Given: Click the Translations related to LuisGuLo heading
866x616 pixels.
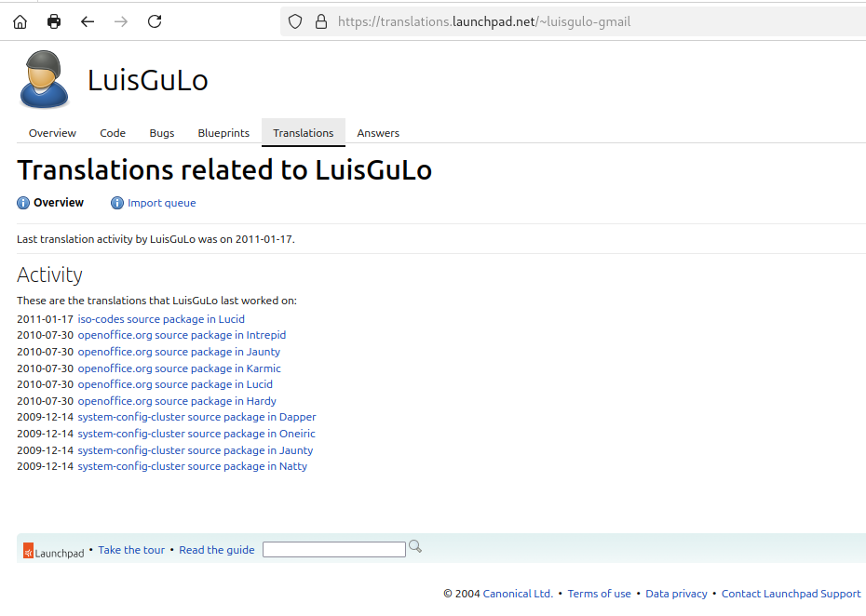Looking at the screenshot, I should [224, 169].
